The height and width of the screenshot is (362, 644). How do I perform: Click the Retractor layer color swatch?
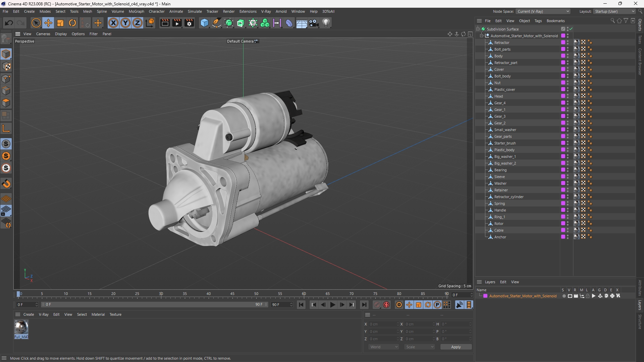tap(563, 42)
